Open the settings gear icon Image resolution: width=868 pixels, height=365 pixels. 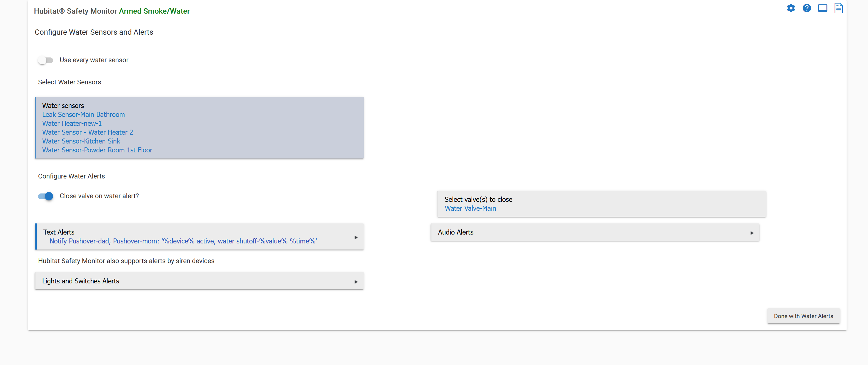pyautogui.click(x=790, y=8)
